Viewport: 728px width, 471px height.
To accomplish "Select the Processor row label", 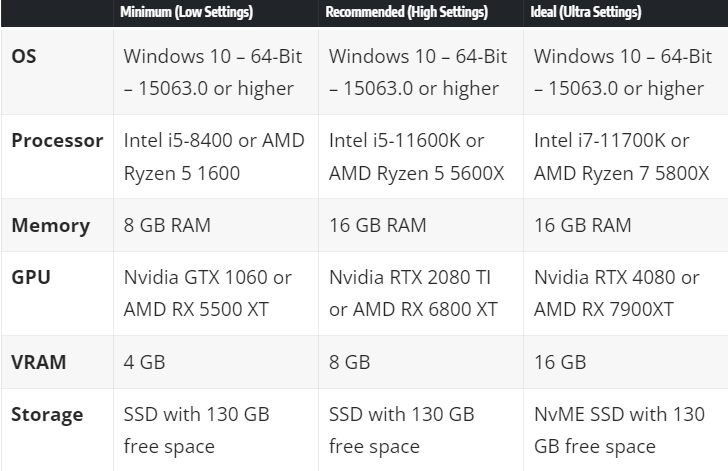I will point(57,140).
